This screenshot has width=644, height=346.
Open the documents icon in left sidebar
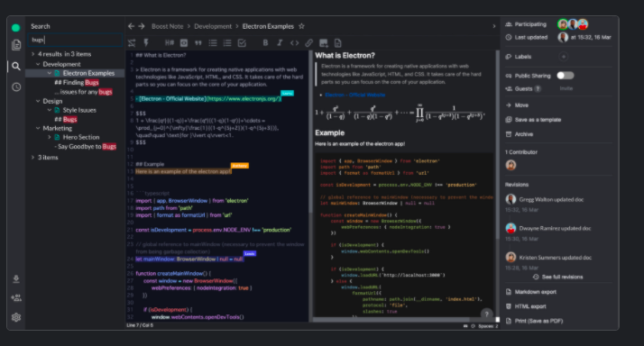[x=16, y=45]
